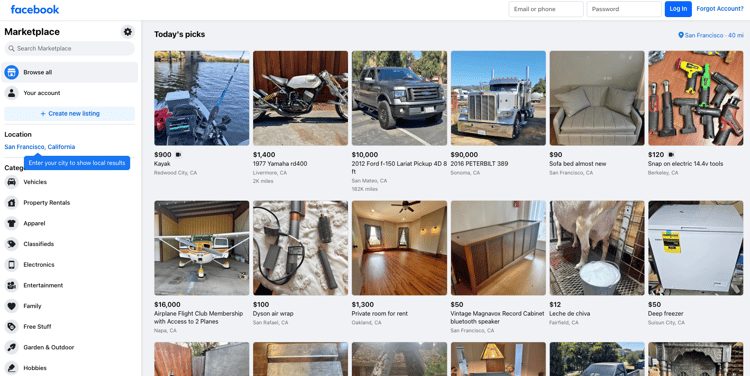Open San Francisco 40 mi location filter

711,35
